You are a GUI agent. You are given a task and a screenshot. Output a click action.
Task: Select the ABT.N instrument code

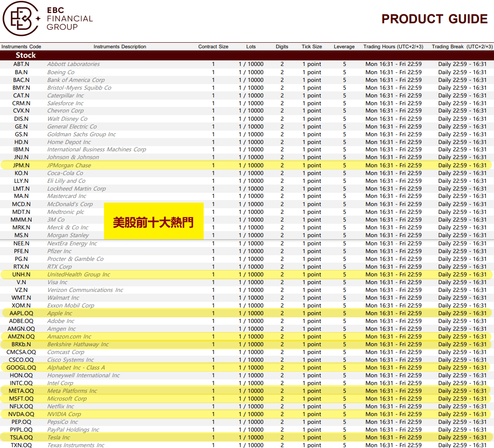[x=21, y=64]
